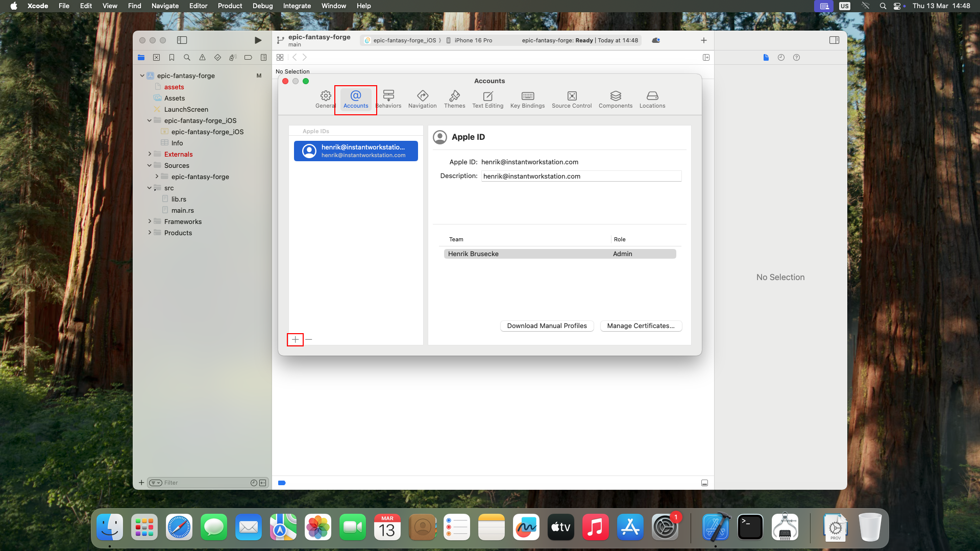Open the Product menu
980x551 pixels.
(x=230, y=6)
